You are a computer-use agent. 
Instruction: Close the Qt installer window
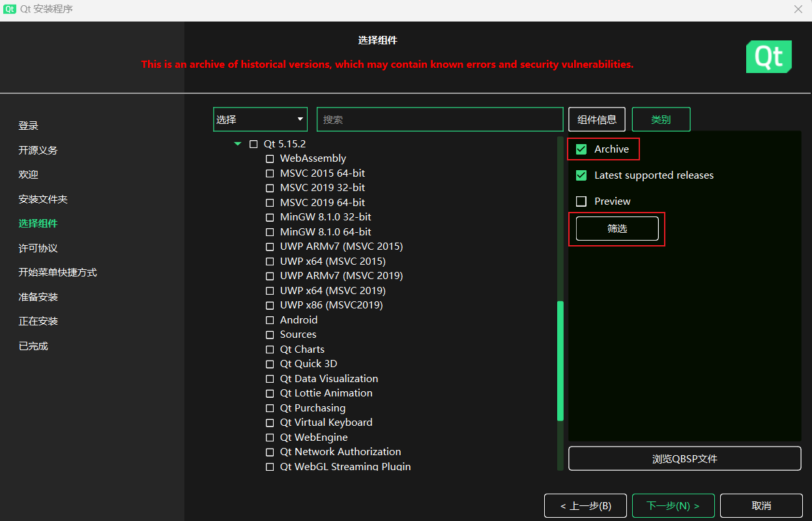(x=798, y=9)
